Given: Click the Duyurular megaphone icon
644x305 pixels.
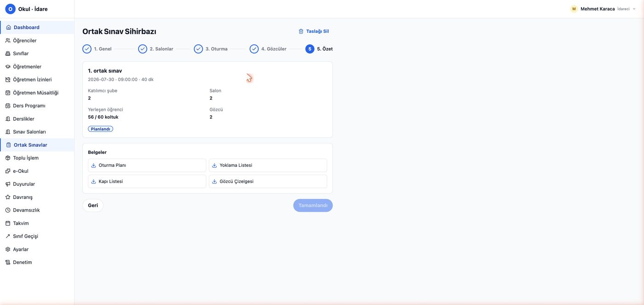Looking at the screenshot, I should click(8, 184).
